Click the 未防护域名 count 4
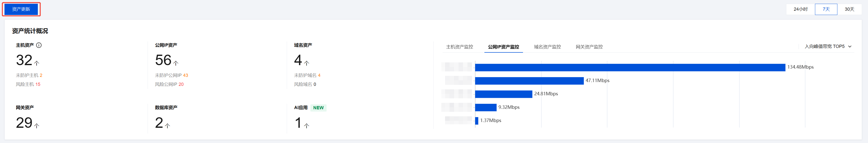868x143 pixels. tap(319, 75)
